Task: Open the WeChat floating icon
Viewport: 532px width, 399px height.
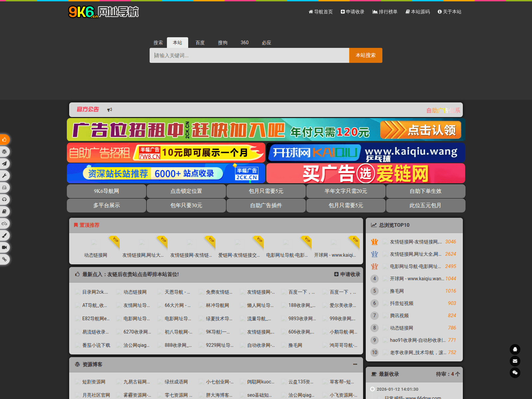Action: pos(515,373)
